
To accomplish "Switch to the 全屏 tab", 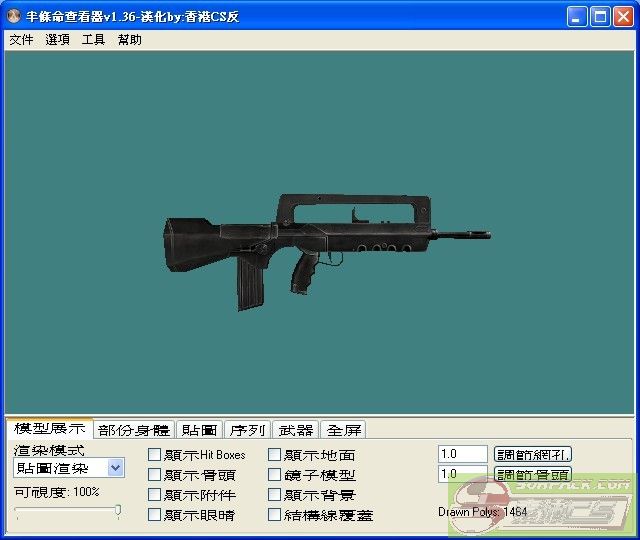I will (x=343, y=430).
